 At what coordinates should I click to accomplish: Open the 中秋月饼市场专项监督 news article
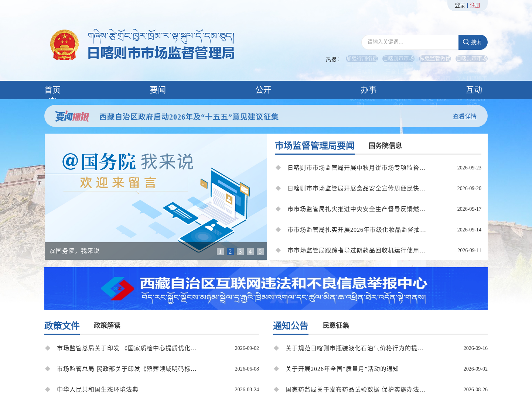tap(357, 168)
